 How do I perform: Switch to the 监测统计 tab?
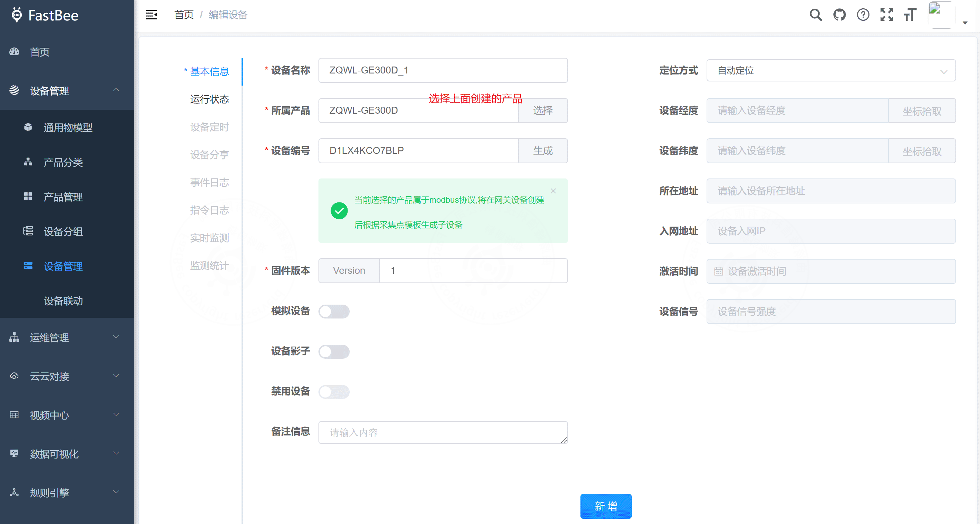tap(209, 266)
